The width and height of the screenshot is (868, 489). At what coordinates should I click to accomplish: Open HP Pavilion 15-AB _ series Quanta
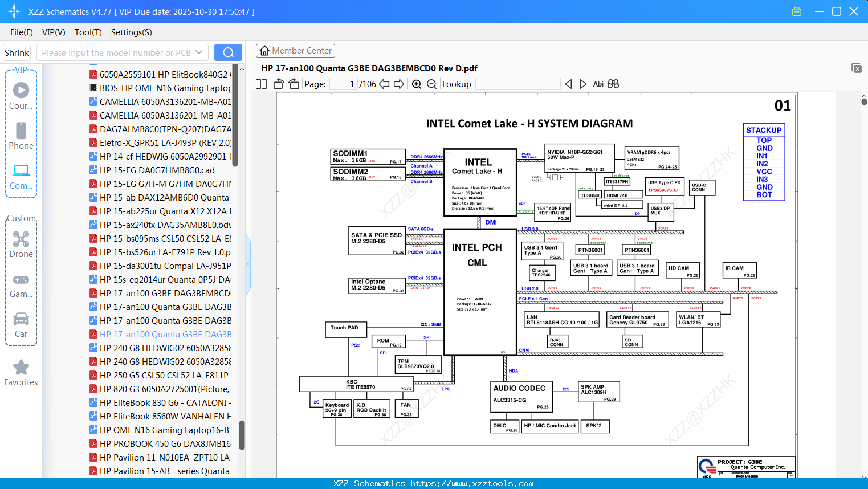click(x=160, y=471)
